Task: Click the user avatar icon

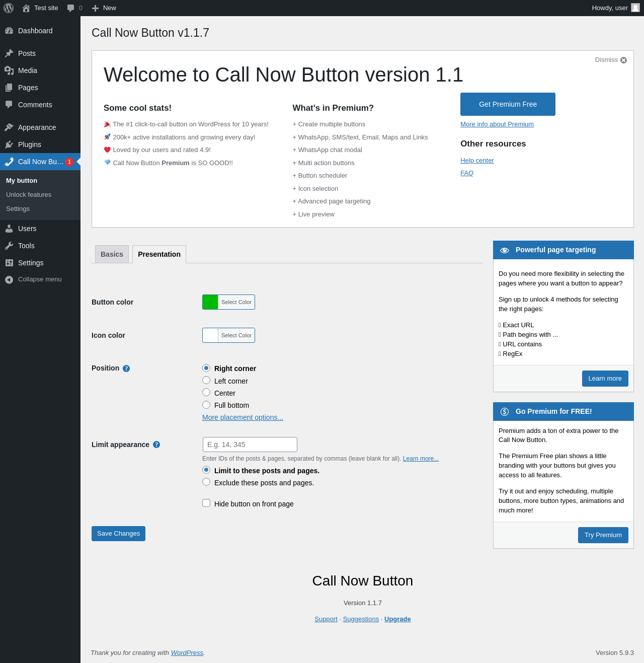Action: click(x=635, y=8)
